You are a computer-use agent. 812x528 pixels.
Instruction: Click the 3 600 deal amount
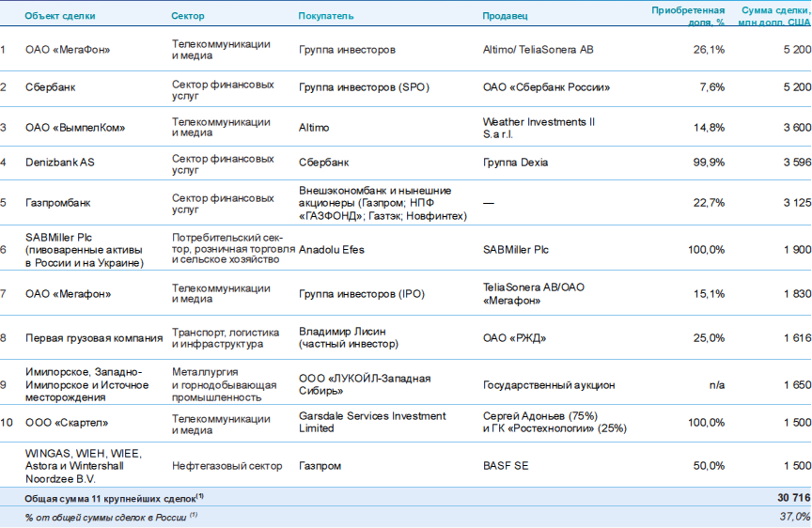click(797, 128)
